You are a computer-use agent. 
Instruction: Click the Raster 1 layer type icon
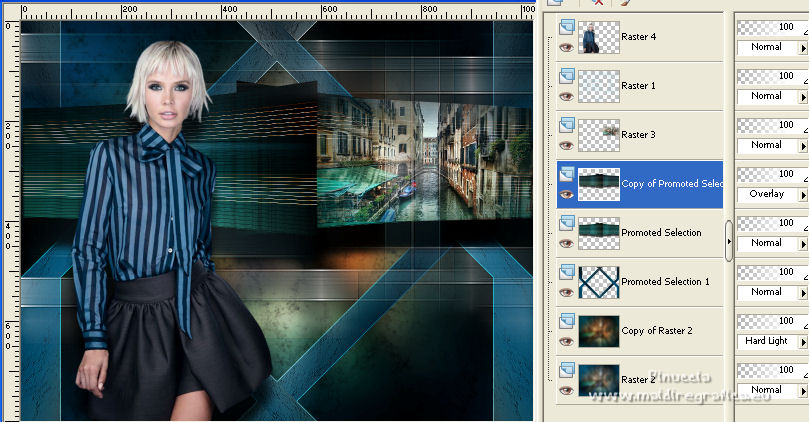[x=567, y=76]
